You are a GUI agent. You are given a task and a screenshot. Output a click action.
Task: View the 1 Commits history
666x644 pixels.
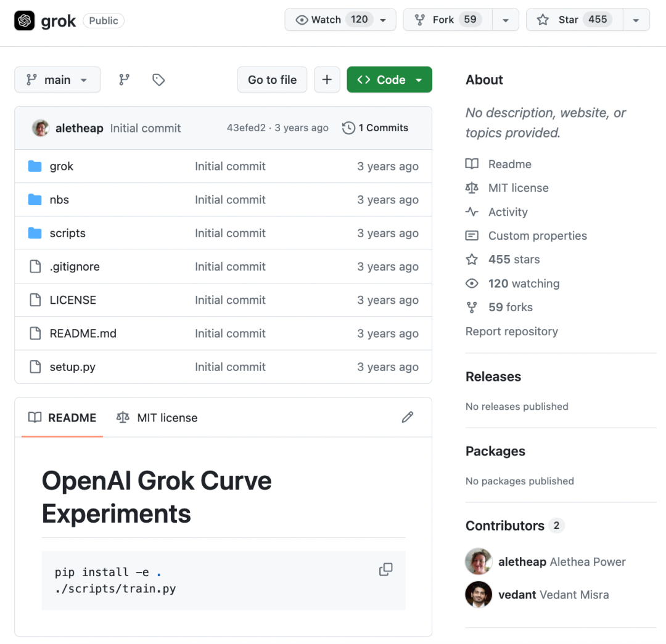pos(375,128)
